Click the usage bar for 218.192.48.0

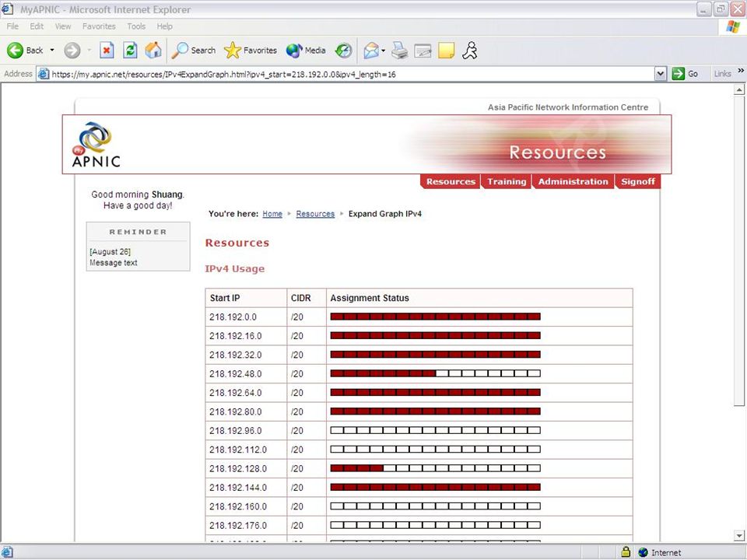pyautogui.click(x=436, y=374)
